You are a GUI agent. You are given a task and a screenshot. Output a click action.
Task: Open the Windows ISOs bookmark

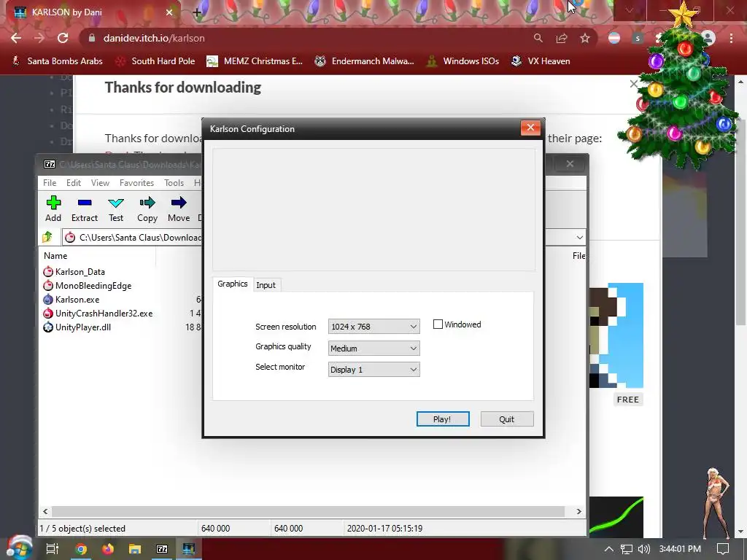[x=462, y=61]
